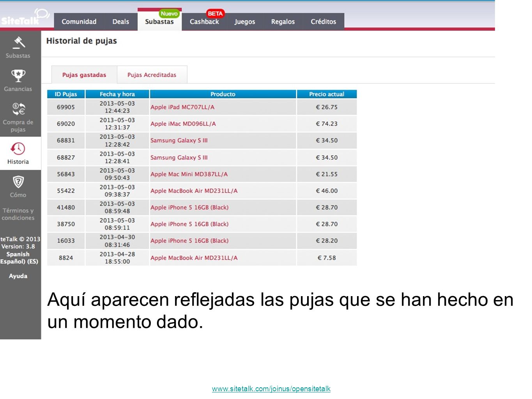Click date 2013-04-28 18:55:00 cell
The width and height of the screenshot is (532, 399).
117,258
